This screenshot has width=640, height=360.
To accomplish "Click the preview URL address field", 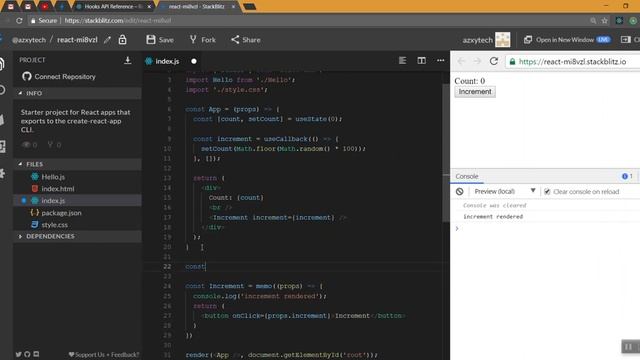I will (x=572, y=62).
